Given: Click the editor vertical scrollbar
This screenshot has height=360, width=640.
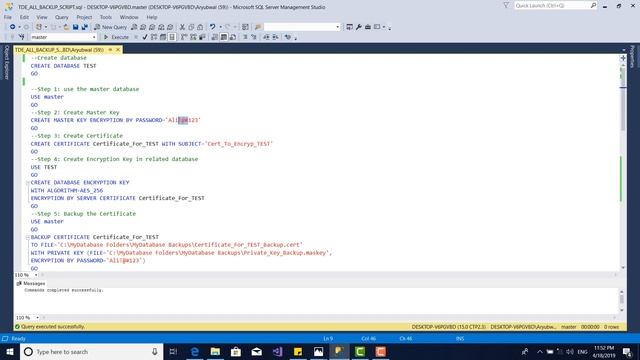Looking at the screenshot, I should tap(623, 163).
